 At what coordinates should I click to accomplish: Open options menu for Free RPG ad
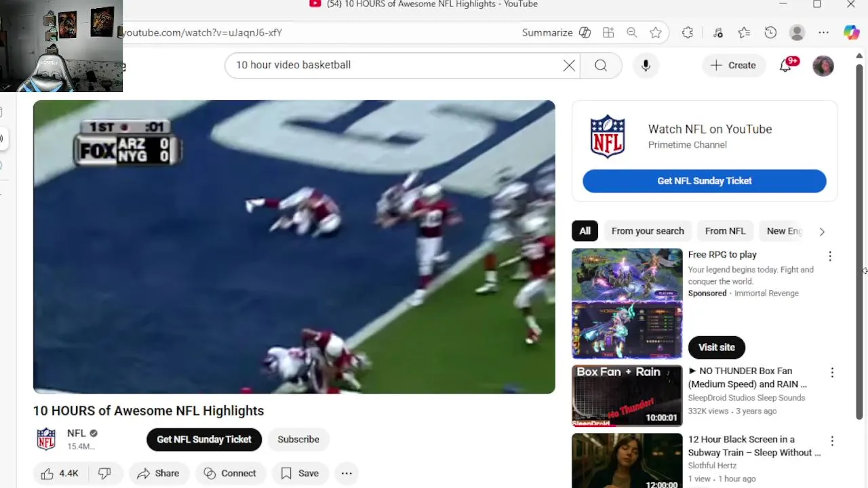pyautogui.click(x=830, y=256)
